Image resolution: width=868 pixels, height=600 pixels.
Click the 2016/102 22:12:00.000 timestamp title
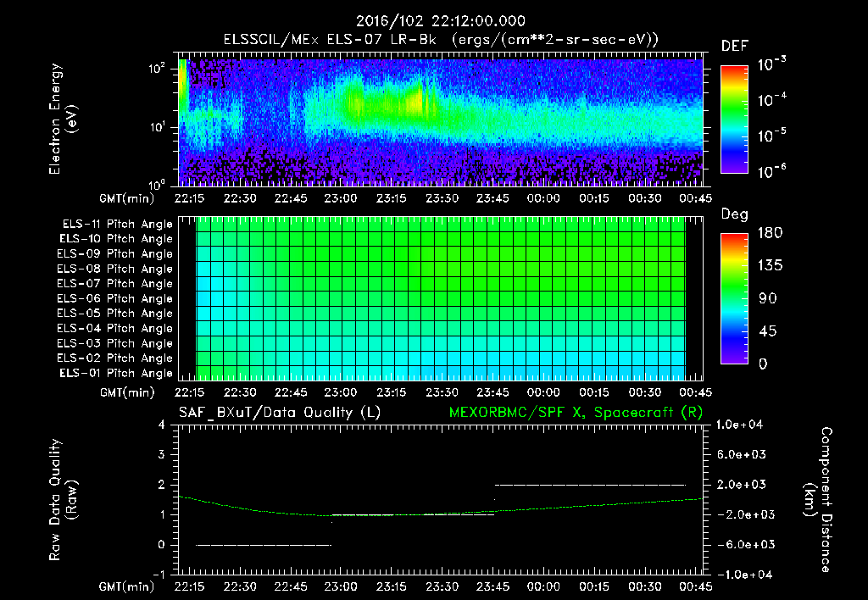pyautogui.click(x=440, y=21)
